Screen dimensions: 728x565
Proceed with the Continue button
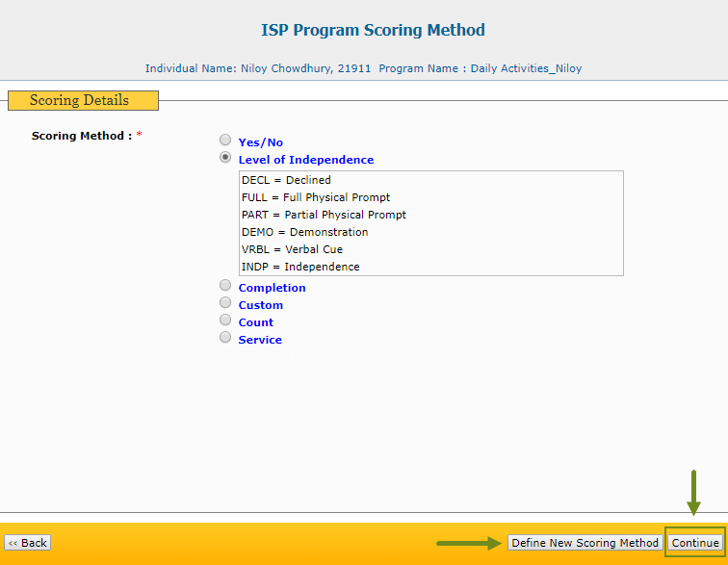coord(695,543)
